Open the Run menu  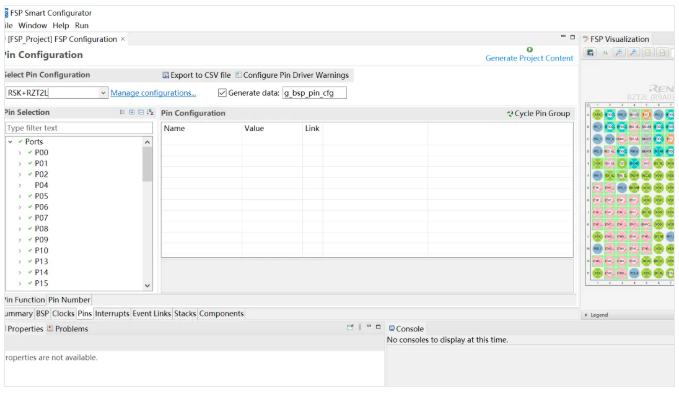(81, 26)
